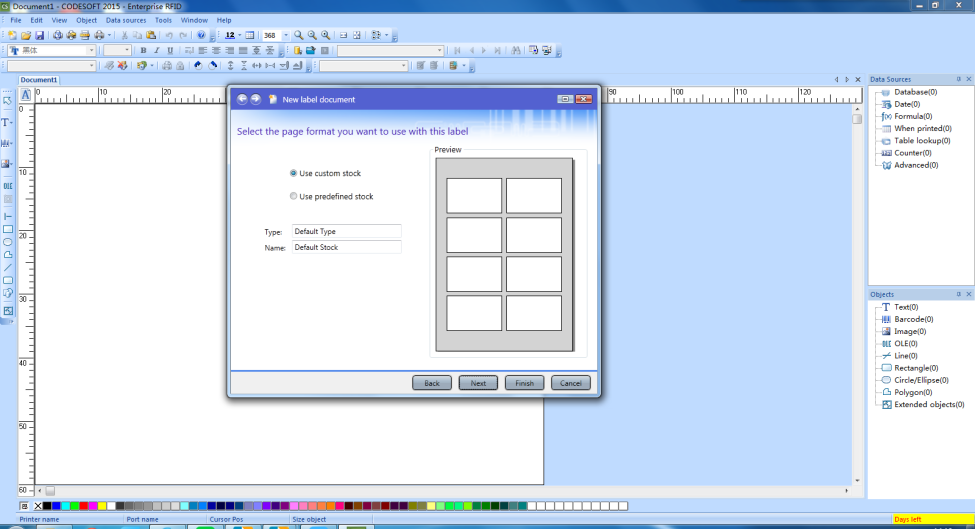The height and width of the screenshot is (529, 975).
Task: Open Help via blue question mark icon
Action: pyautogui.click(x=201, y=35)
